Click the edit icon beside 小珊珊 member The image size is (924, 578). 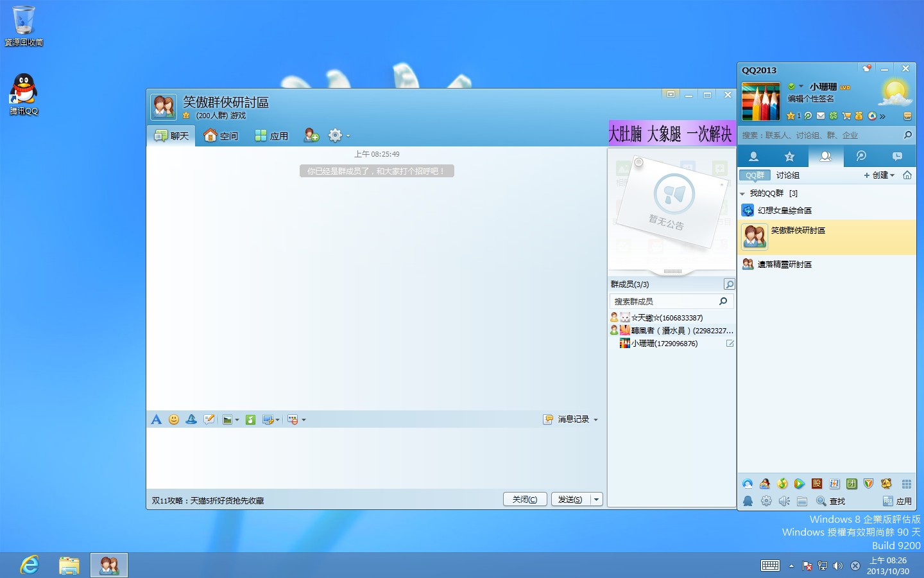(x=730, y=344)
